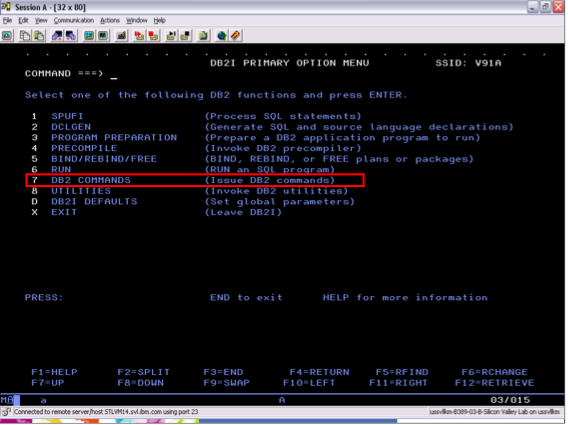
Task: Open the Display setup toolbar icon
Action: [x=89, y=36]
